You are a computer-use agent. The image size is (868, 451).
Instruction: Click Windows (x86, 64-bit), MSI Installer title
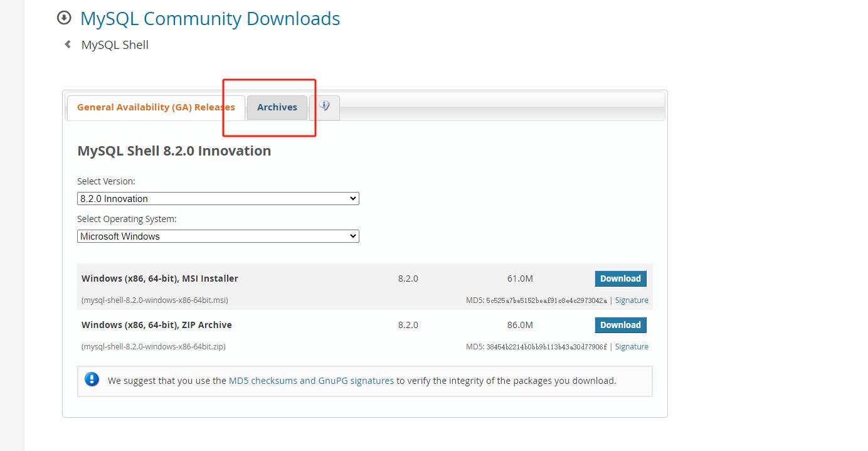pos(160,279)
